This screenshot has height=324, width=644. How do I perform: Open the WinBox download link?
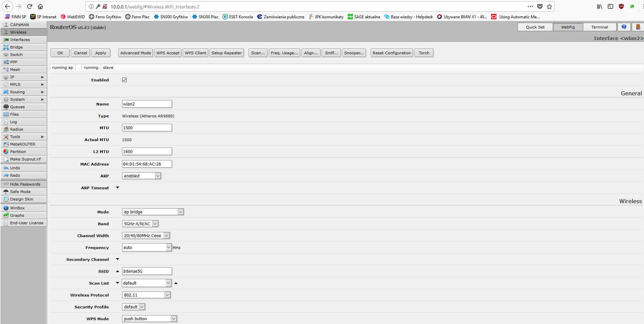(x=24, y=208)
